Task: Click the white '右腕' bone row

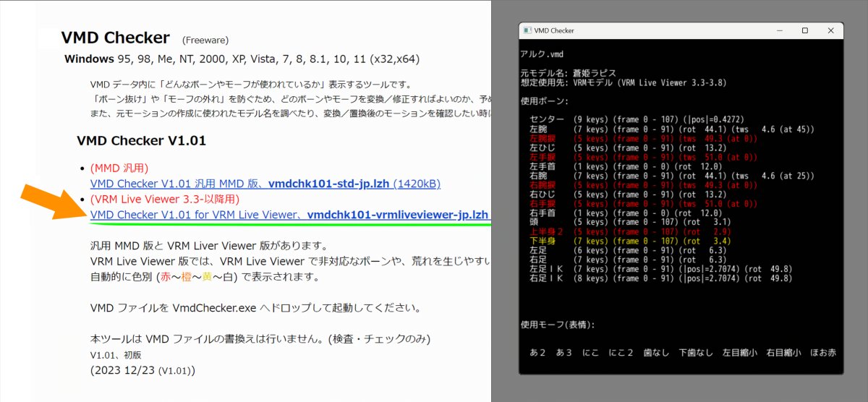Action: (x=672, y=176)
